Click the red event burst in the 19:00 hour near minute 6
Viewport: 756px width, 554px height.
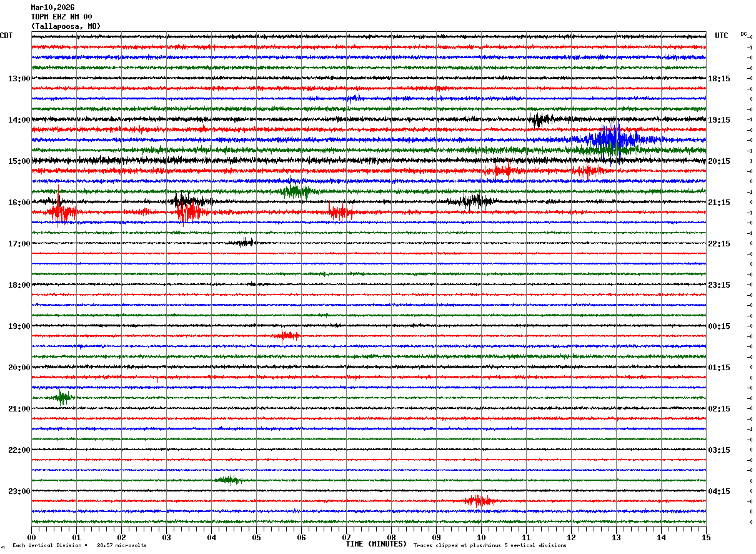287,336
